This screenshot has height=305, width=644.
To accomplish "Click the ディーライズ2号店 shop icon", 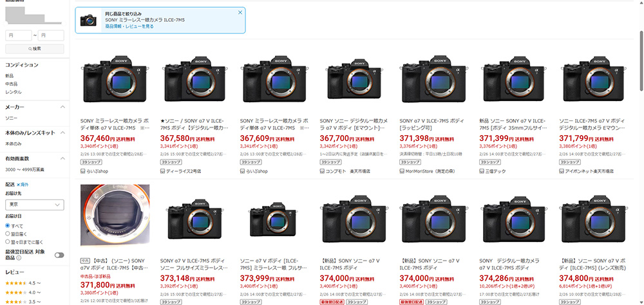I will [162, 171].
